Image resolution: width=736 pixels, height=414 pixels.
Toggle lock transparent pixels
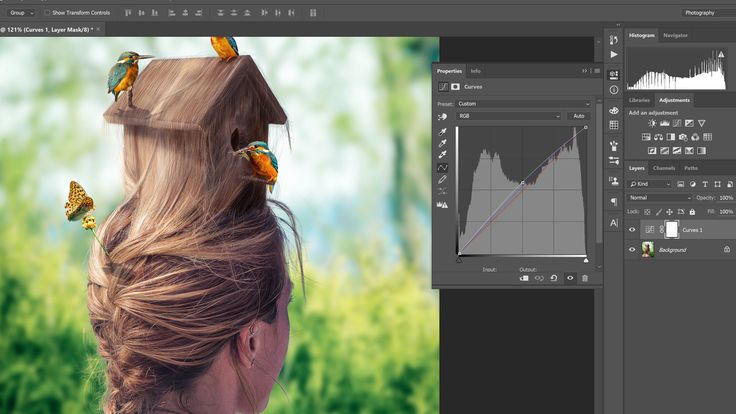[x=647, y=212]
